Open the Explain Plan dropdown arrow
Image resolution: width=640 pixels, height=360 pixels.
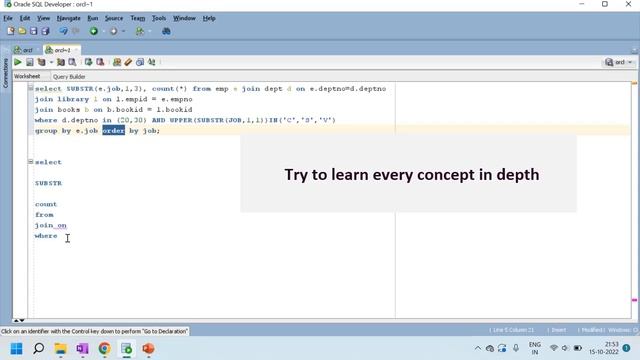click(x=51, y=62)
